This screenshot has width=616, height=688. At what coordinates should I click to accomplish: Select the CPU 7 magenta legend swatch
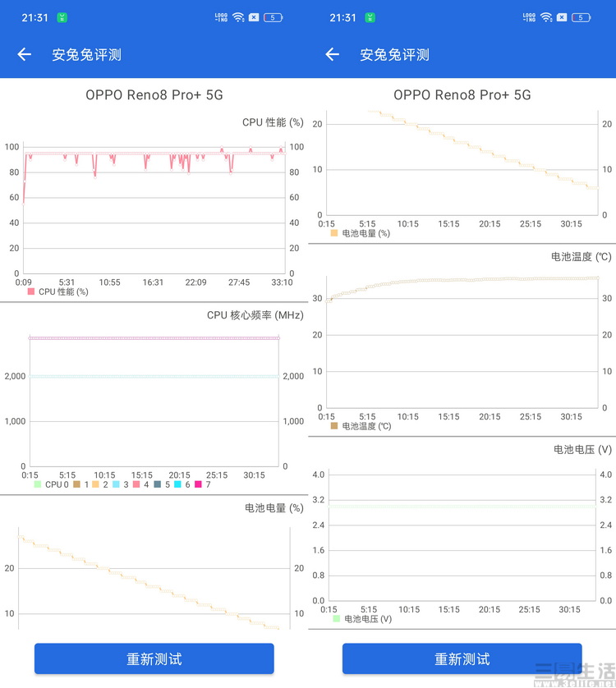click(198, 484)
